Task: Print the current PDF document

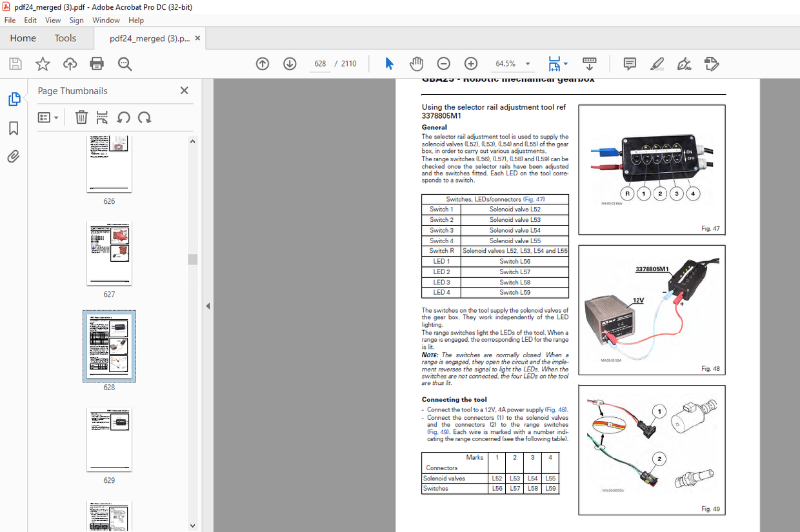Action: click(x=97, y=63)
